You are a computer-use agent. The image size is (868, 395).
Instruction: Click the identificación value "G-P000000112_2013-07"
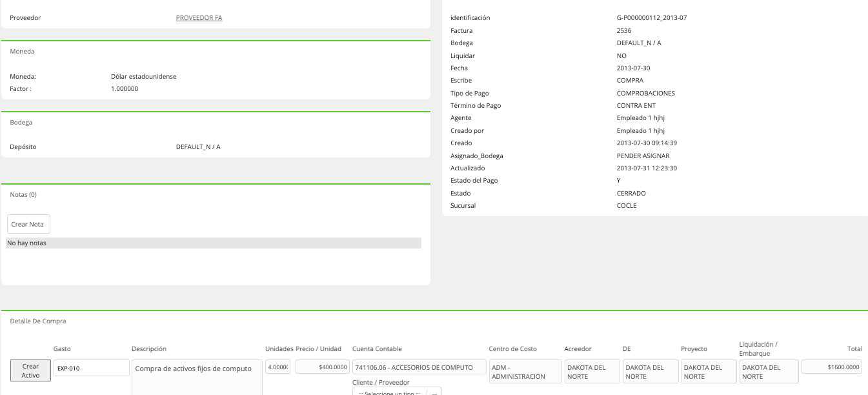tap(652, 18)
